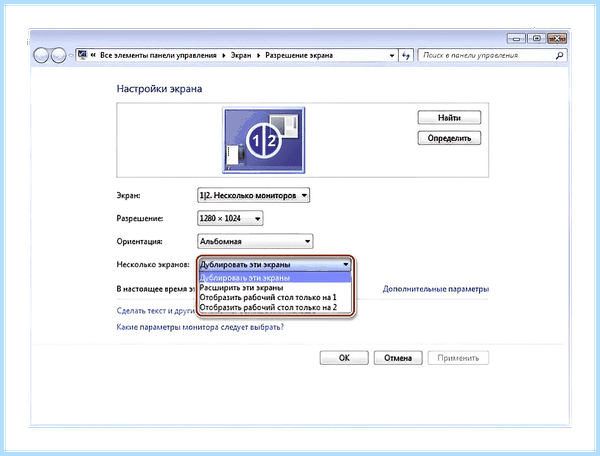
Task: Click the breadcrumb arrow after 'Экран'
Action: pos(258,55)
